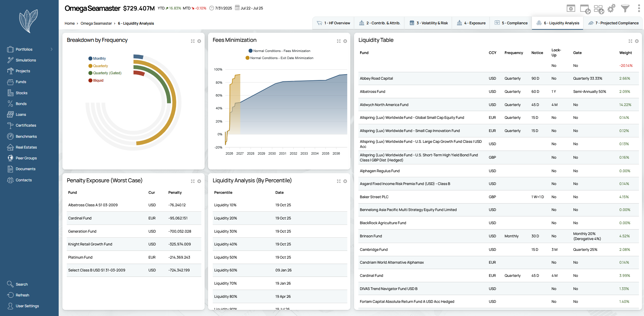Click the add widget grid icon
The height and width of the screenshot is (316, 644).
click(598, 9)
